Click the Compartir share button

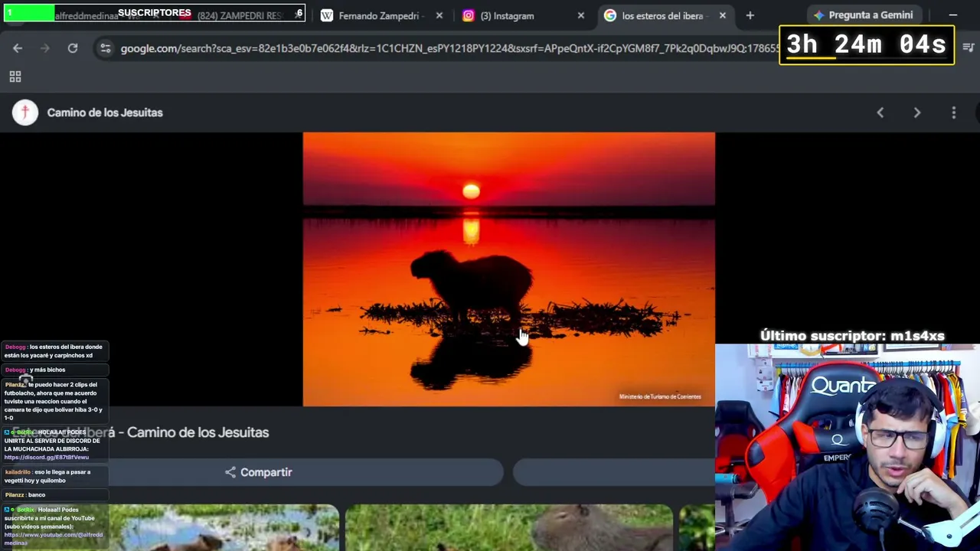[x=258, y=472]
